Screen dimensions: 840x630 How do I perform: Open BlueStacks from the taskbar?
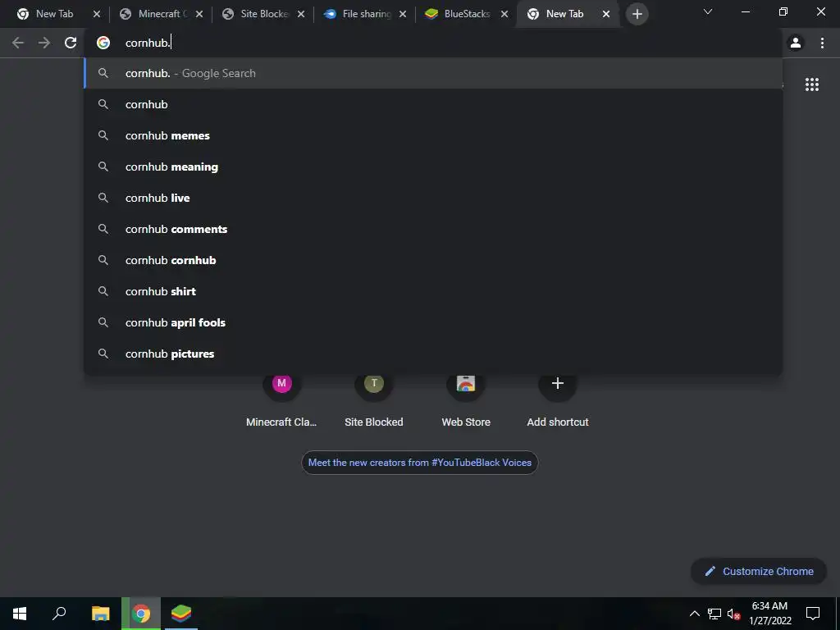181,614
